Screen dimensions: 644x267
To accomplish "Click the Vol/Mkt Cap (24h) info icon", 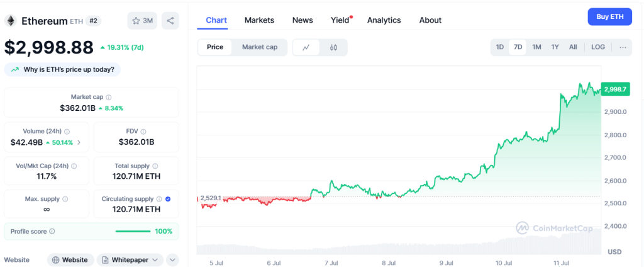I will (74, 166).
